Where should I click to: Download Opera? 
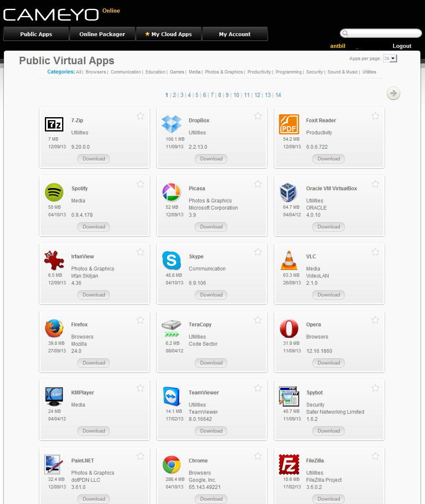329,363
